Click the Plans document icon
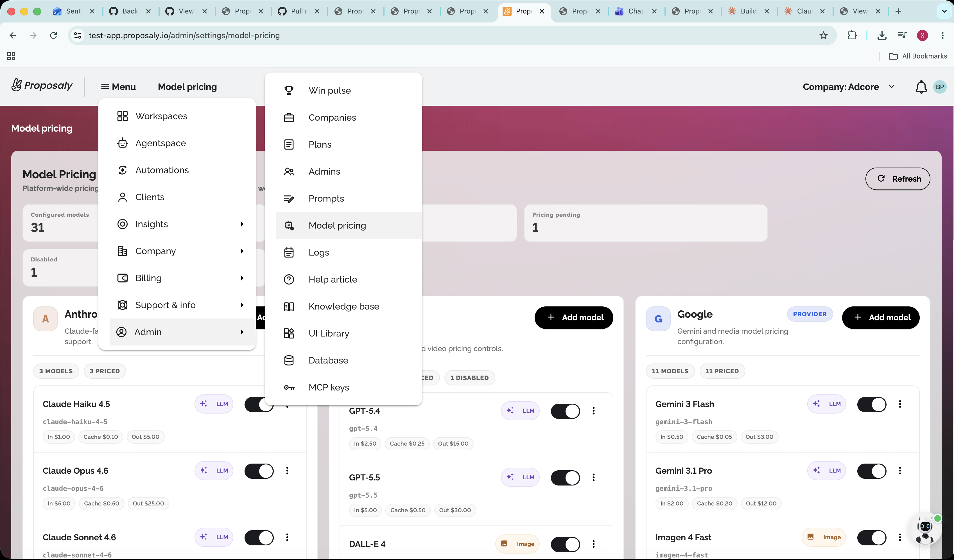The width and height of the screenshot is (954, 560). (289, 144)
